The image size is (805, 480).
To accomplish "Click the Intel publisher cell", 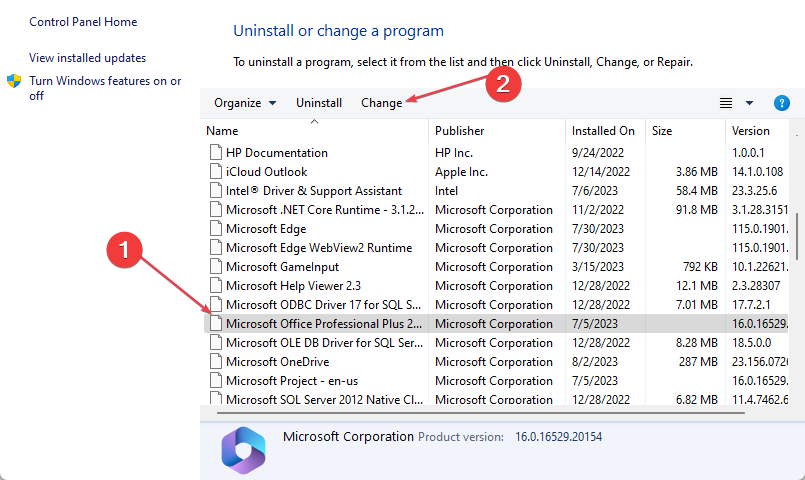I will (446, 190).
